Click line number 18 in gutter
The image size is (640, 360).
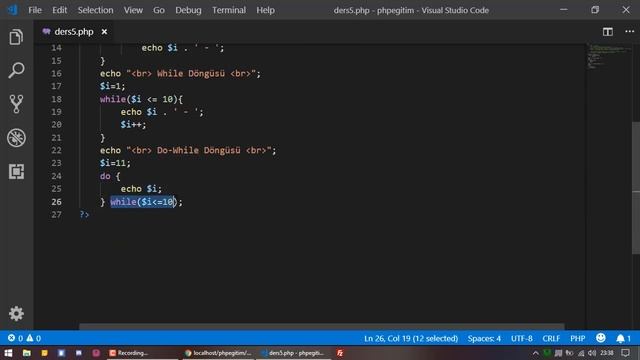tap(56, 99)
